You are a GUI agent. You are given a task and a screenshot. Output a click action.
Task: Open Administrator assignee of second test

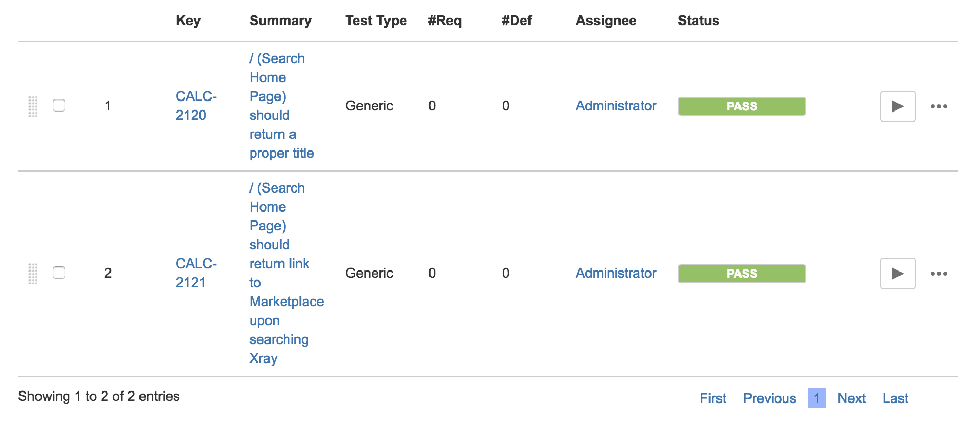pyautogui.click(x=616, y=273)
